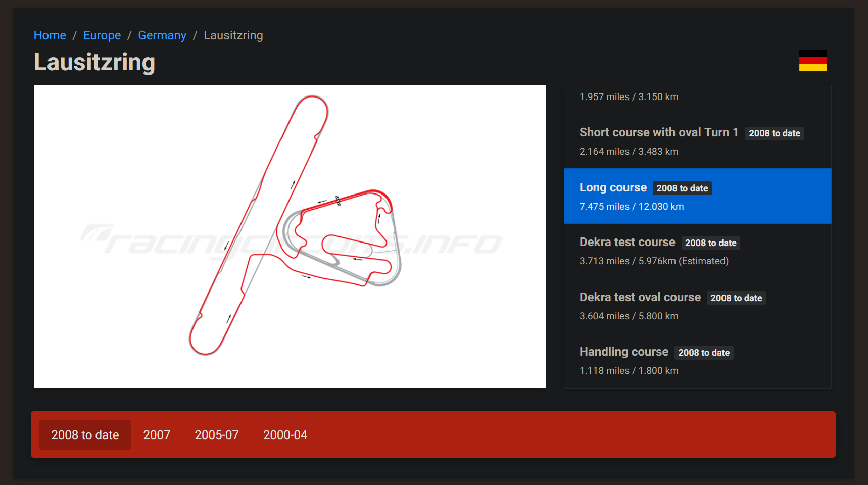Switch to the 2005-07 tab
This screenshot has height=485, width=868.
click(x=217, y=435)
